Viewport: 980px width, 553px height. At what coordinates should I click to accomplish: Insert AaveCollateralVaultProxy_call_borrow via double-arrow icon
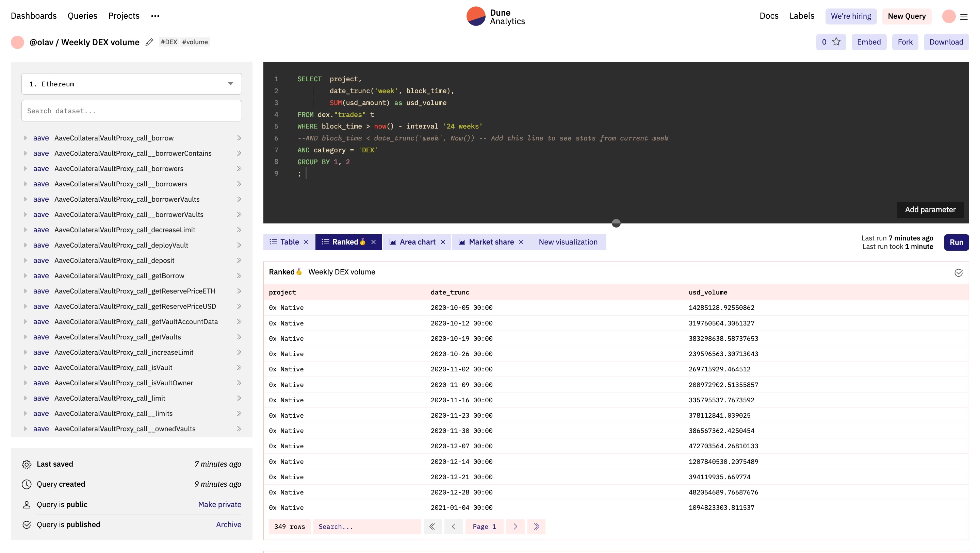(x=239, y=138)
